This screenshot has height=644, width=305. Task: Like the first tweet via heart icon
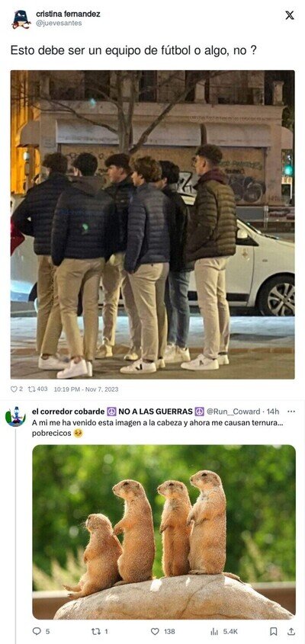pos(14,389)
